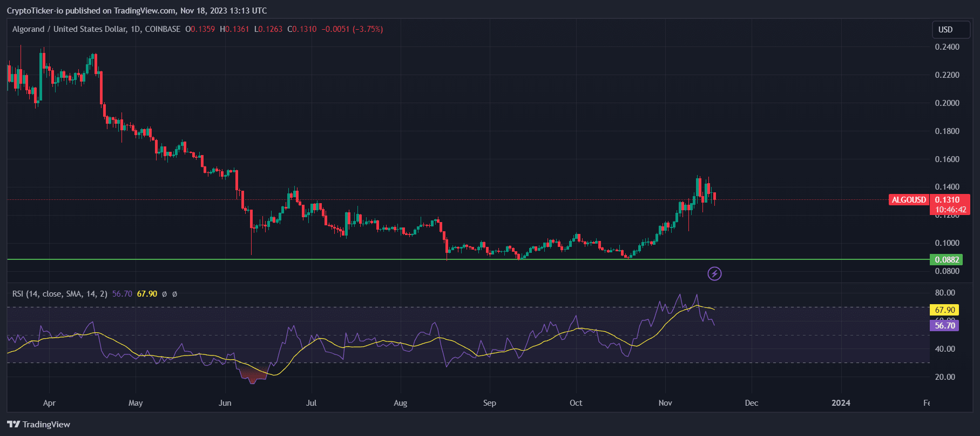Click the red ALGOUSD symbol label
The image size is (980, 436).
pos(908,200)
